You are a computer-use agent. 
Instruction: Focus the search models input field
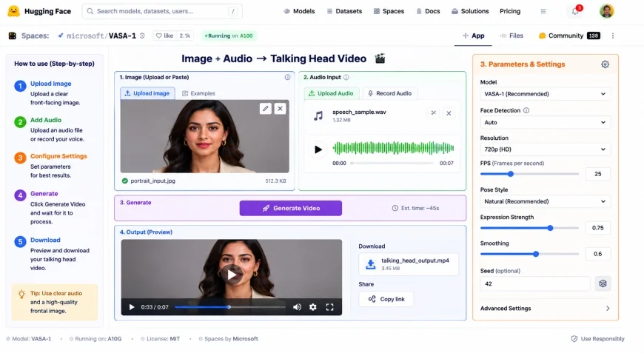(162, 11)
